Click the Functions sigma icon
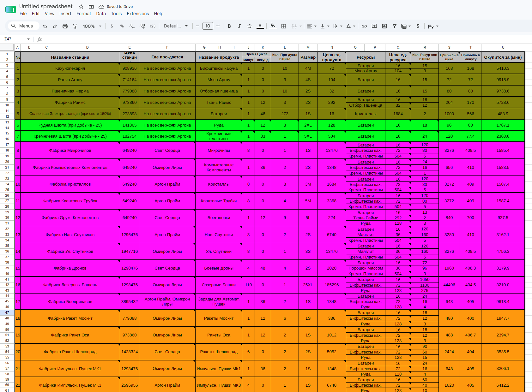The image size is (532, 392). click(418, 26)
